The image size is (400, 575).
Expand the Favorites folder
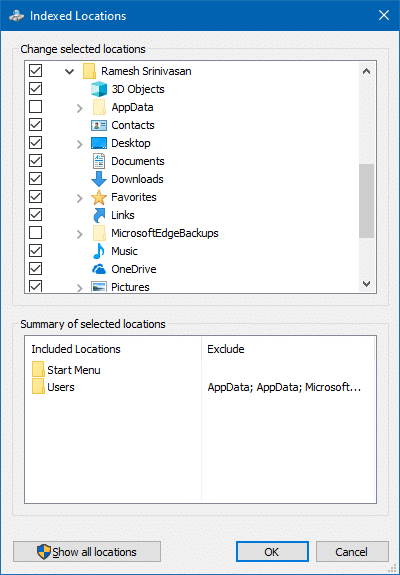[x=80, y=198]
